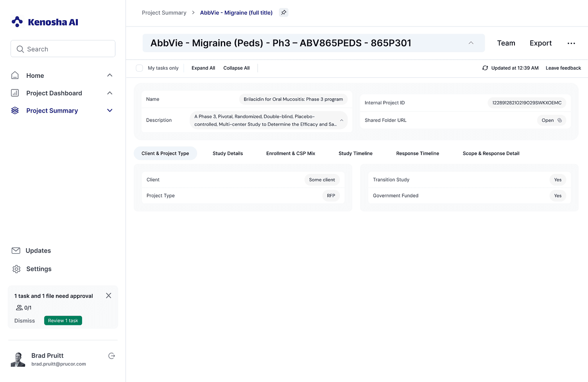Viewport: 588px width, 382px height.
Task: Open Home in the sidebar
Action: coord(35,75)
